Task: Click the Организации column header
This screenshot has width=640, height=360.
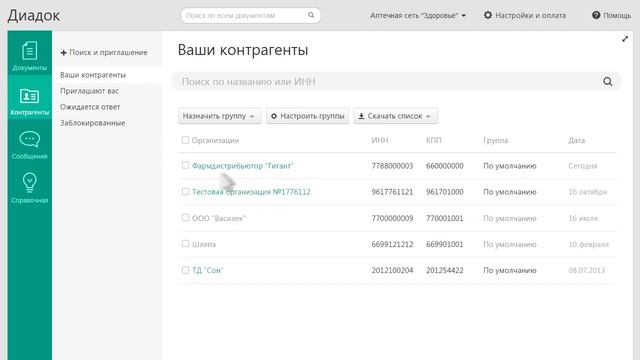Action: pyautogui.click(x=215, y=140)
